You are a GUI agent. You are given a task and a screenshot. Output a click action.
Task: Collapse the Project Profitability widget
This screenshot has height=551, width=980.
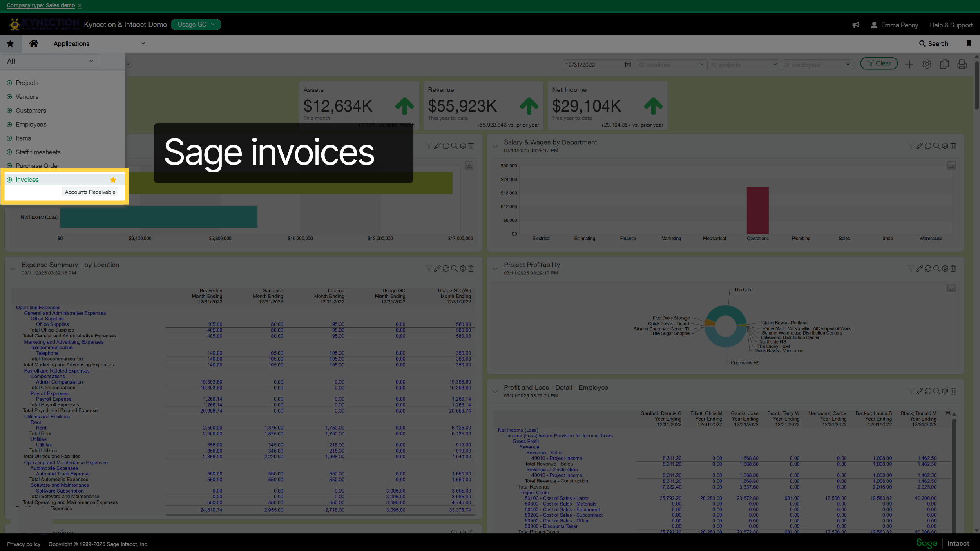495,269
